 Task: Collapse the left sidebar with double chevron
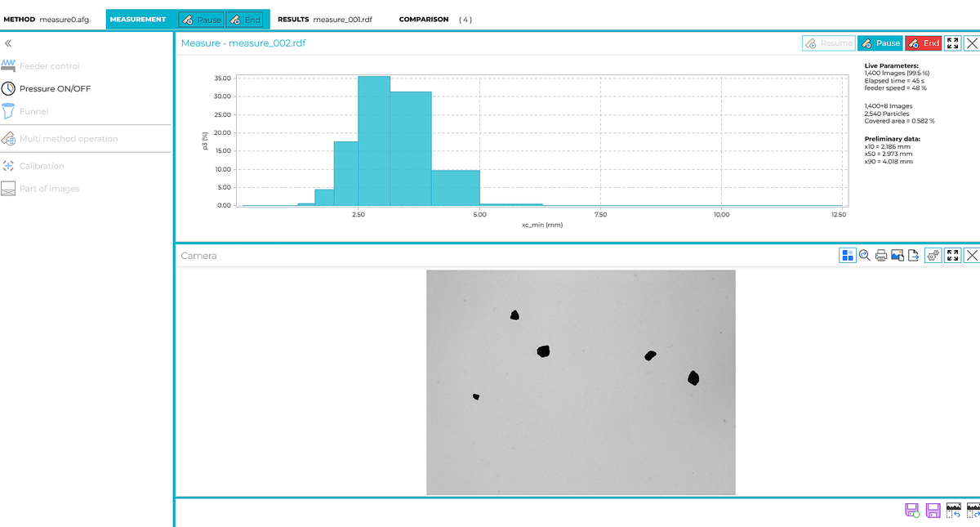tap(8, 43)
